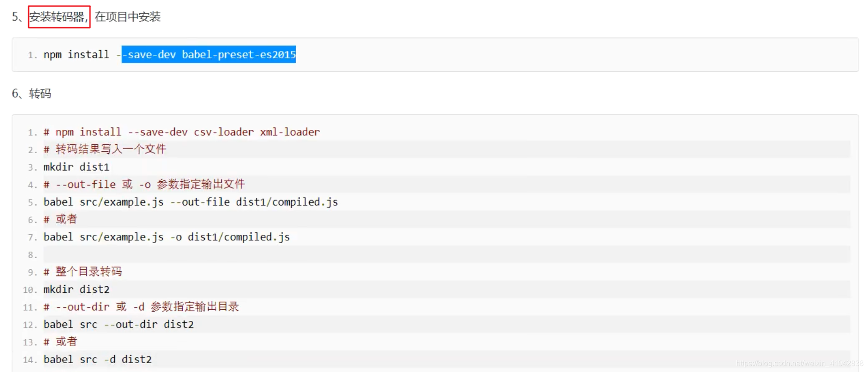This screenshot has height=372, width=868.
Task: Click the babel src -d dist2 line
Action: tap(97, 359)
